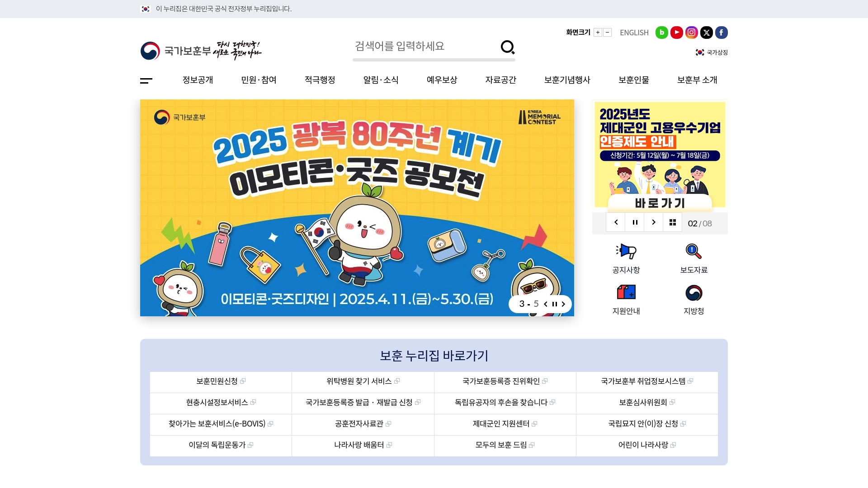Open the 공지사항 megaphone icon

626,251
